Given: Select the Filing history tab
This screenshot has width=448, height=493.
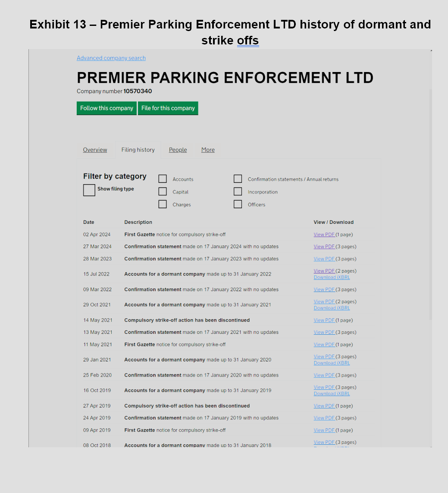Looking at the screenshot, I should [x=138, y=150].
